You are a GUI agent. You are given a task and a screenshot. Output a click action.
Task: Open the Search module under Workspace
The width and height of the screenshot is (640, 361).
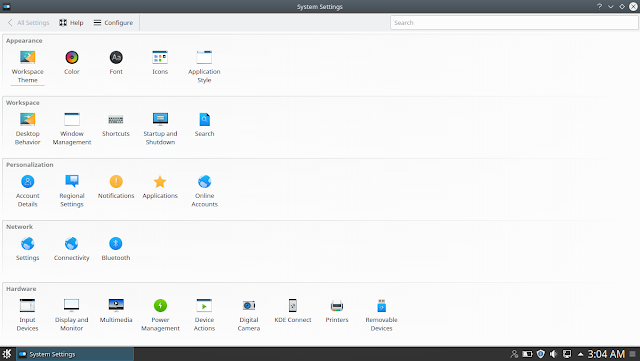coord(204,125)
